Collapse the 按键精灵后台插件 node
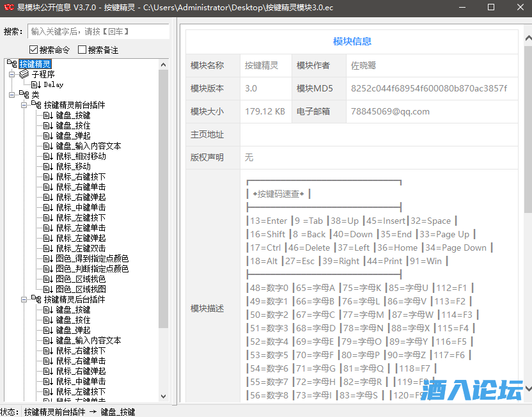 tap(24, 299)
